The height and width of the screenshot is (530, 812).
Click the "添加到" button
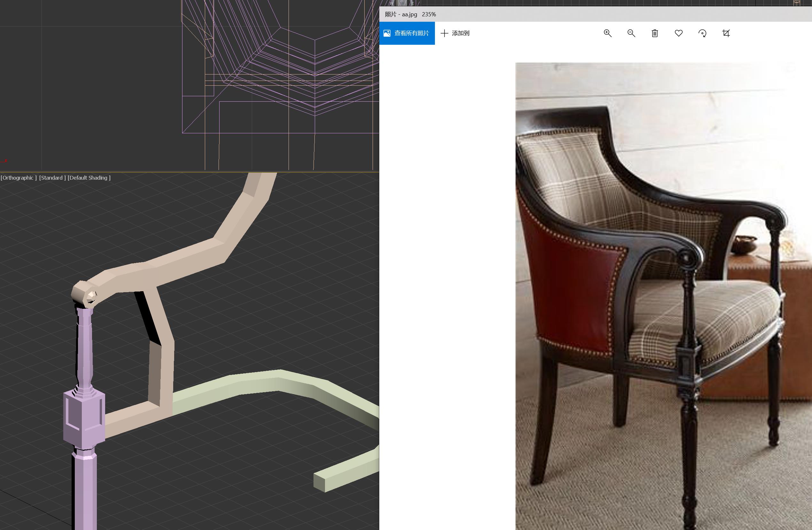pyautogui.click(x=455, y=33)
